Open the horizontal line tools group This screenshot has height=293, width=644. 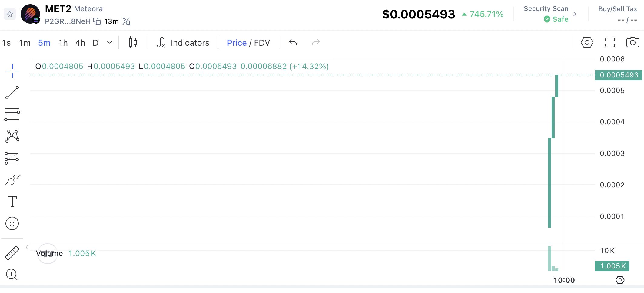point(12,114)
